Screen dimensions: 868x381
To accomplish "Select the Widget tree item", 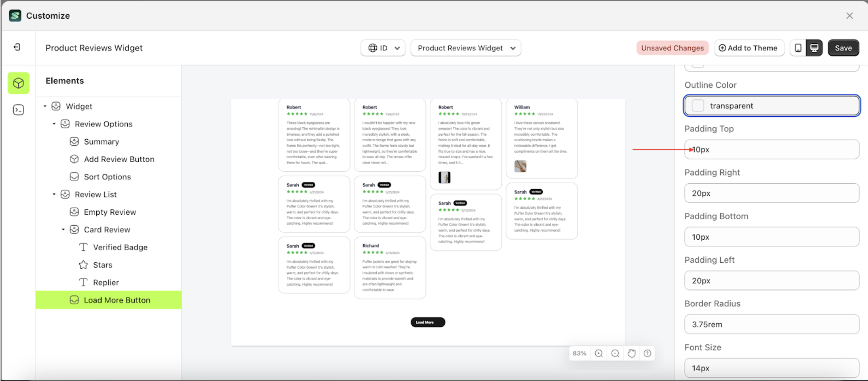I will coord(79,106).
